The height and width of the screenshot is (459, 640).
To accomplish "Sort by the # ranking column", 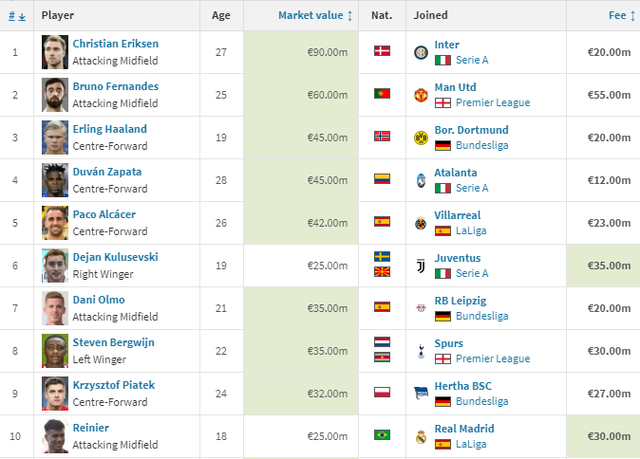I will click(x=15, y=16).
